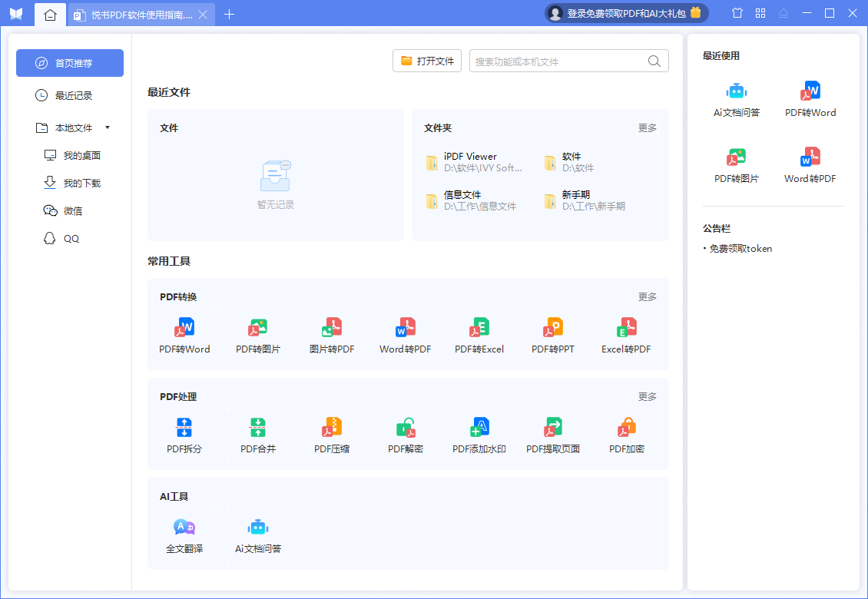Open PDF转图片 from 最近使用 panel
Screen dimensions: 868x599
pos(736,166)
